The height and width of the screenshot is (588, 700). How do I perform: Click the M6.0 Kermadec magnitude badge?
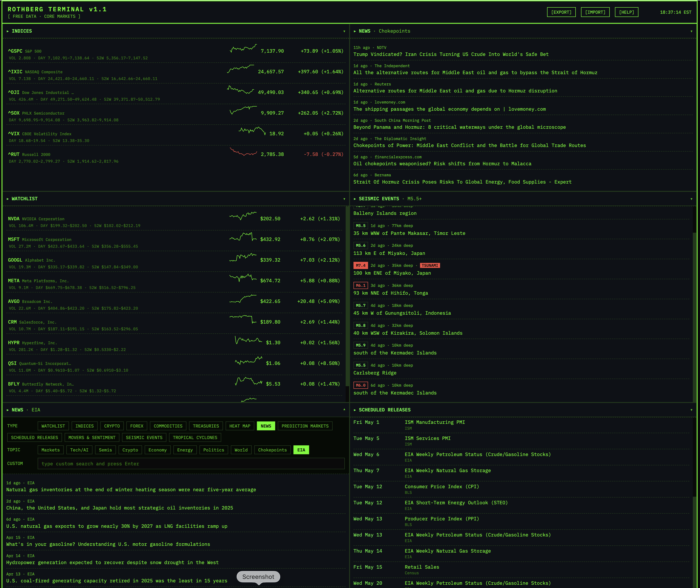click(x=360, y=385)
